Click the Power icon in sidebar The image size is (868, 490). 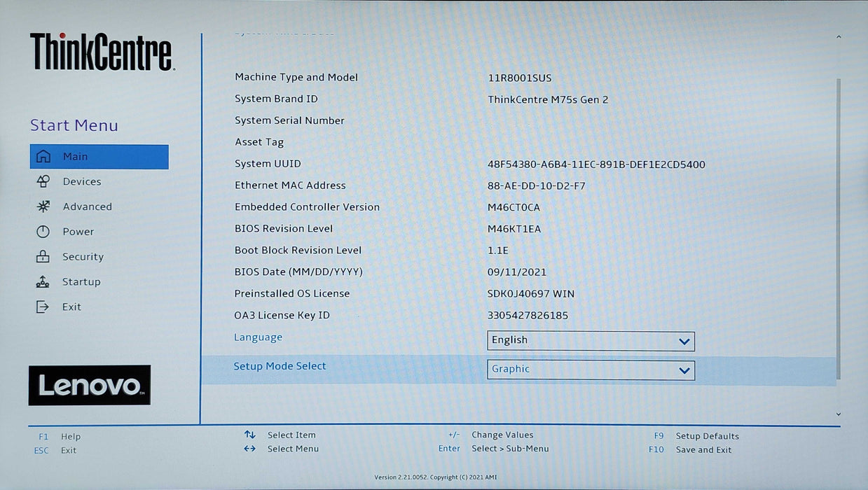tap(43, 232)
